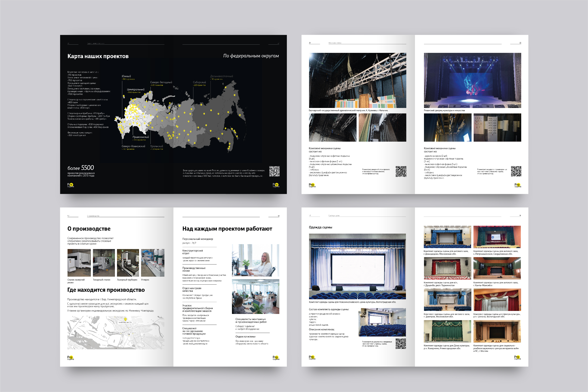Open the Дмитров актовый зал photo
588x392 pixels.
447,300
